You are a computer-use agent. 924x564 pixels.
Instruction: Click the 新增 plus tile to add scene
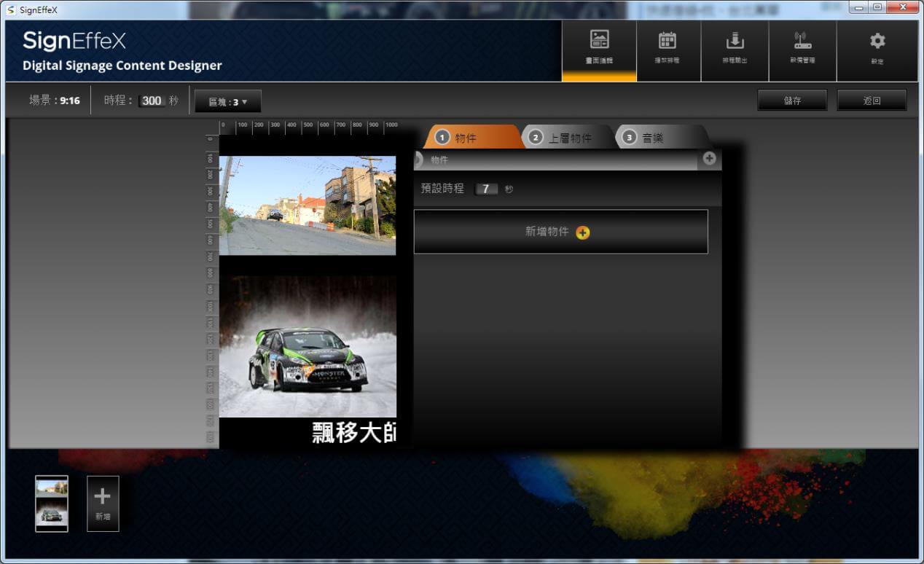(103, 503)
